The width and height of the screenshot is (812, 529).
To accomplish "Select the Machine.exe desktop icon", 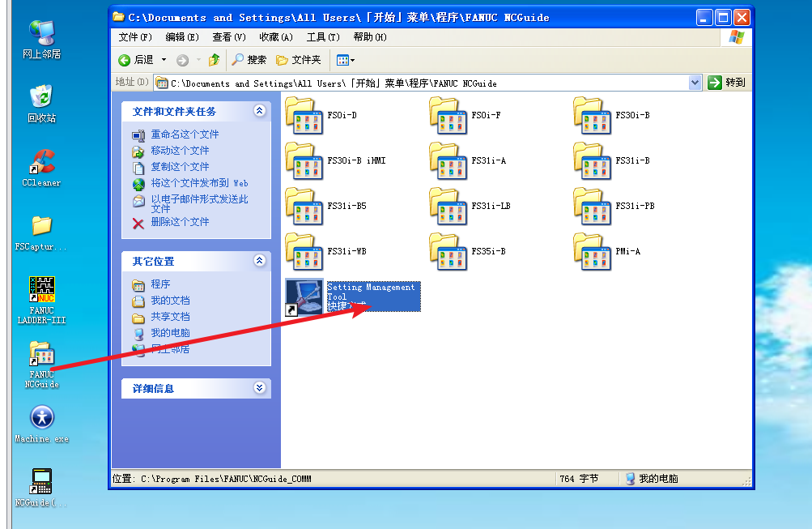I will pyautogui.click(x=41, y=424).
